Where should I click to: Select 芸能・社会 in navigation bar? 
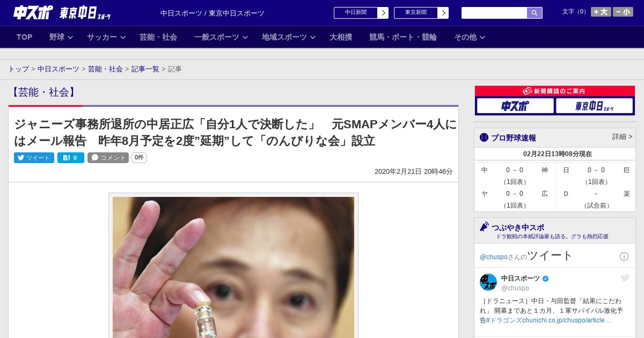pyautogui.click(x=158, y=37)
